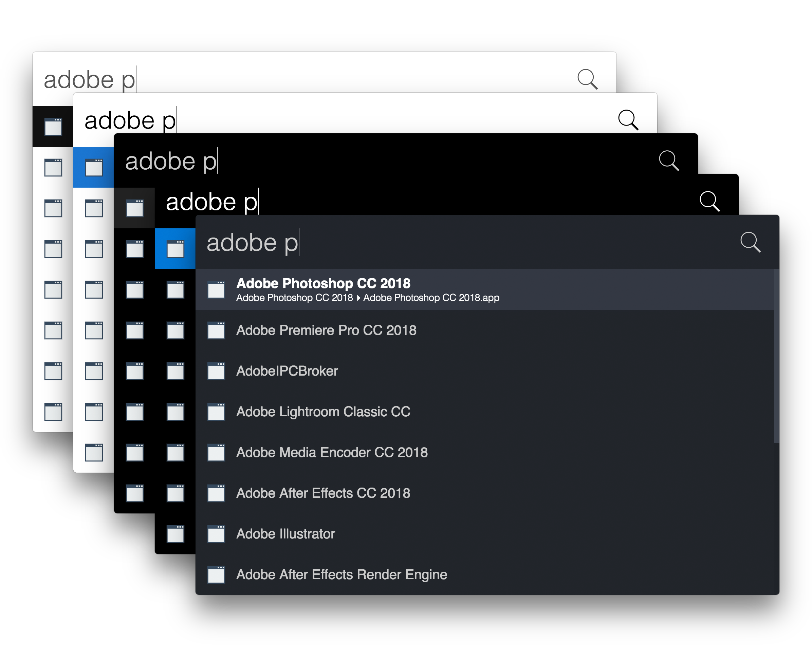Choose the Adobe Lightroom Classic CC result
The width and height of the screenshot is (812, 645).
point(484,412)
